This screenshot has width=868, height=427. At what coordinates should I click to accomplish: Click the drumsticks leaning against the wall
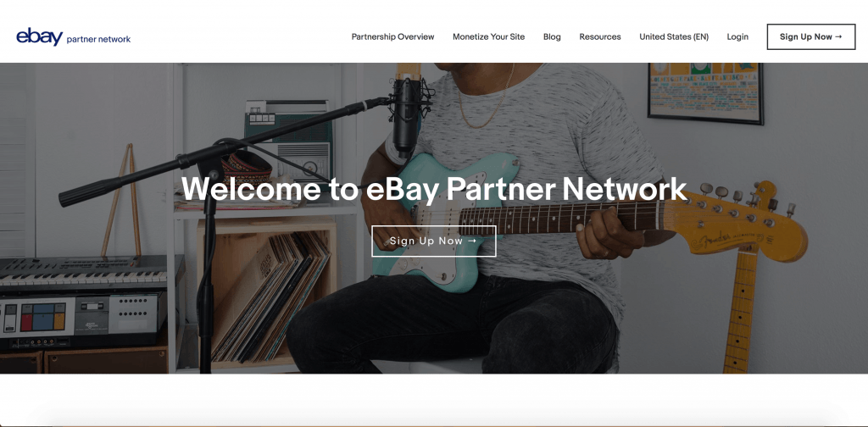[121, 200]
